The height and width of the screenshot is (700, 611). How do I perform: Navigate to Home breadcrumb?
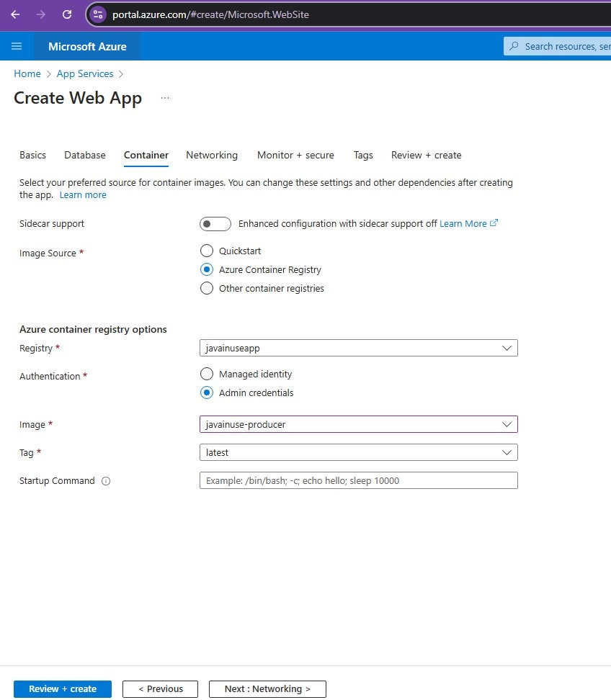(x=27, y=73)
